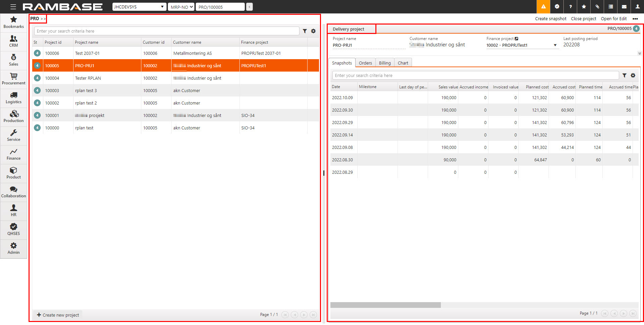Open the hamburger main menu

13,7
